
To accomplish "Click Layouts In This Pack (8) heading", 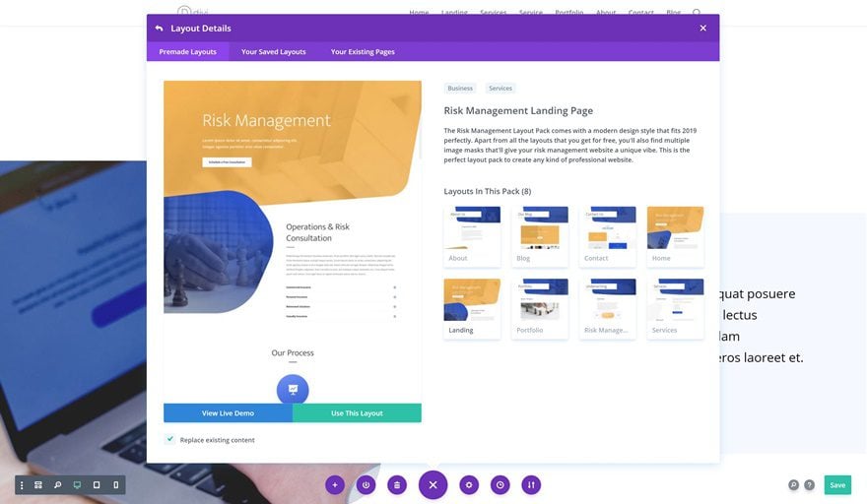I will [x=487, y=191].
